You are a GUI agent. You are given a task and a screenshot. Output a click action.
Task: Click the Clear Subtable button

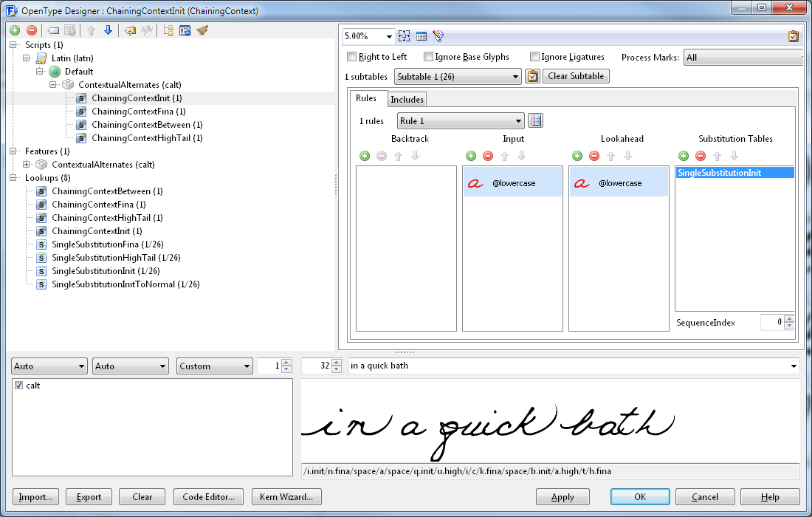[576, 76]
